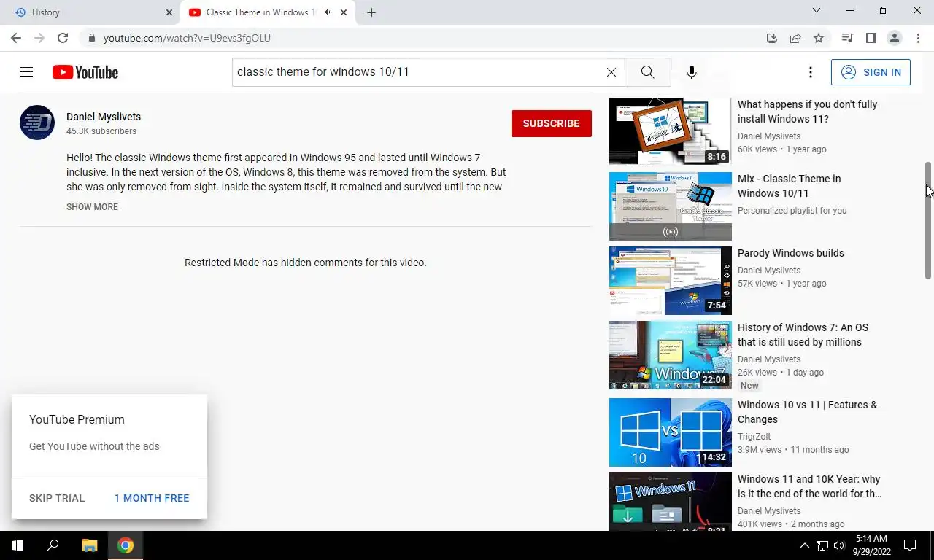
Task: Open 'Windows 10 vs 11' video title
Action: click(808, 412)
